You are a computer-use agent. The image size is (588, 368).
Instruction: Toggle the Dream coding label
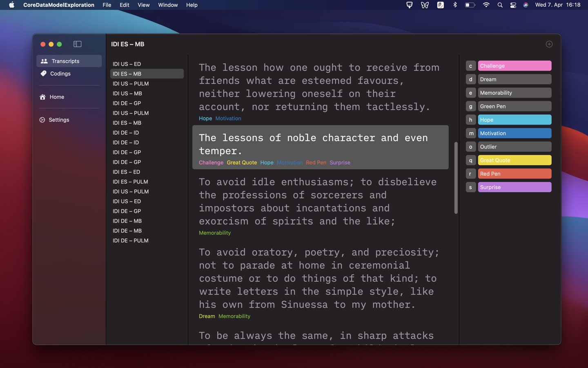[x=514, y=79]
